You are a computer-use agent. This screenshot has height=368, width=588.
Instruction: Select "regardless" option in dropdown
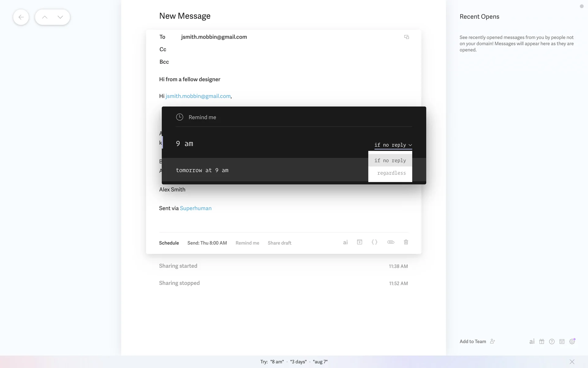pos(391,173)
